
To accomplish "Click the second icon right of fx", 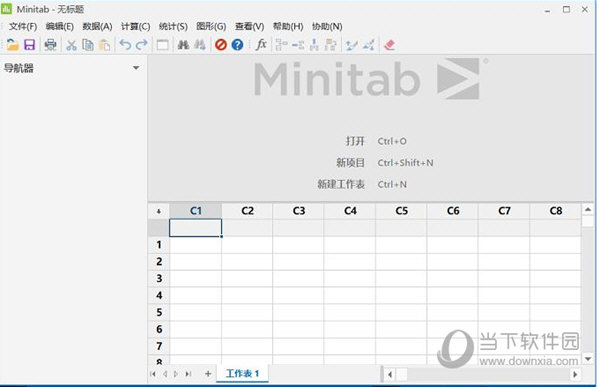I will click(298, 45).
